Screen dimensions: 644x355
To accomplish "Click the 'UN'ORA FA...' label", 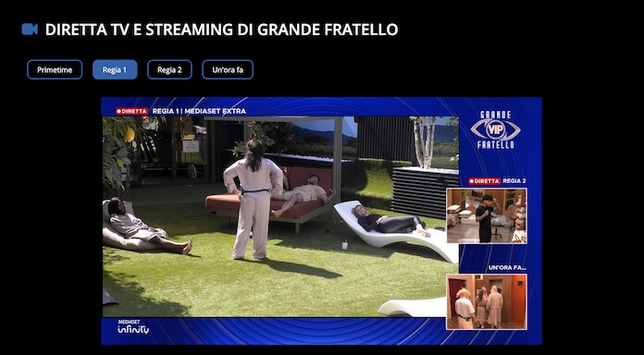I will click(x=507, y=267).
